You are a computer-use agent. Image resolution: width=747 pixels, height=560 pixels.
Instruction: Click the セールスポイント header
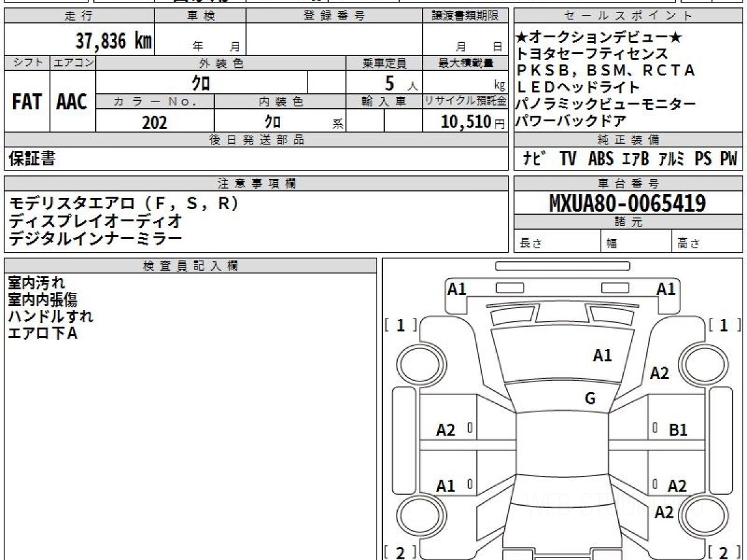tap(628, 16)
